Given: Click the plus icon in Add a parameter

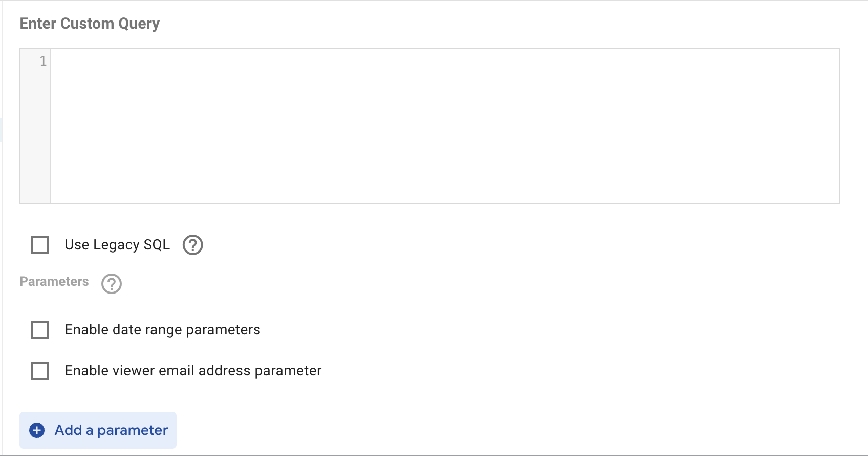Looking at the screenshot, I should click(x=37, y=430).
